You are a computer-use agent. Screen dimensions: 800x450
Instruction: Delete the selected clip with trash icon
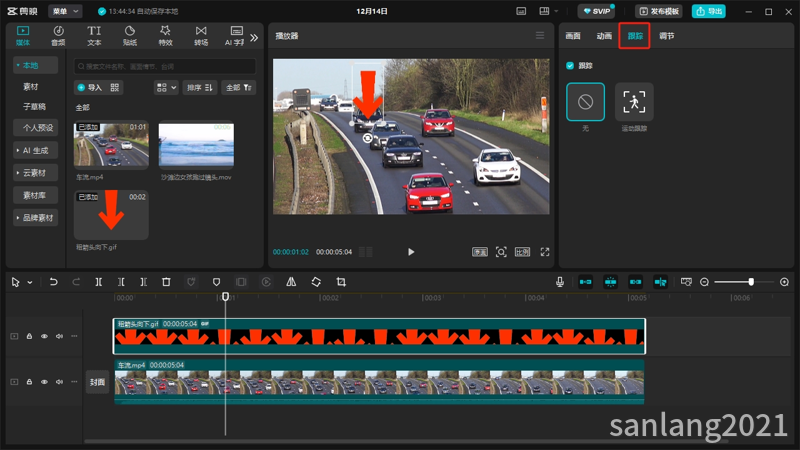pos(166,282)
